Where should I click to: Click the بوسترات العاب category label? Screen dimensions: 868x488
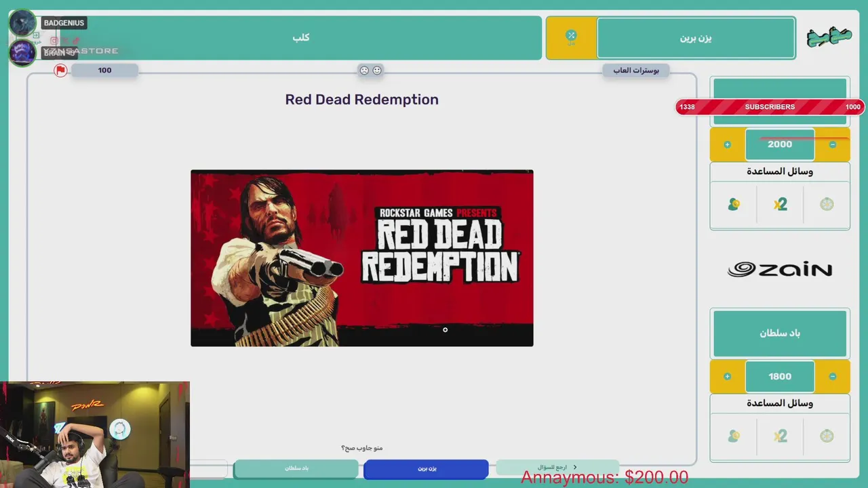(636, 70)
